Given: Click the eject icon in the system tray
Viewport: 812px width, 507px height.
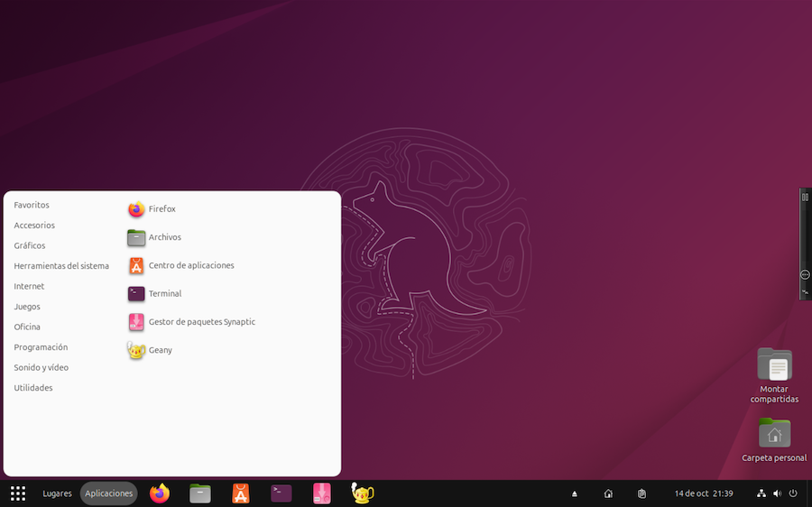Looking at the screenshot, I should (x=575, y=493).
